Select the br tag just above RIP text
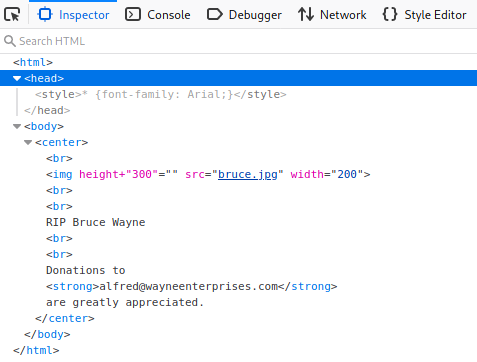Screen dimensions: 477x362 point(59,206)
